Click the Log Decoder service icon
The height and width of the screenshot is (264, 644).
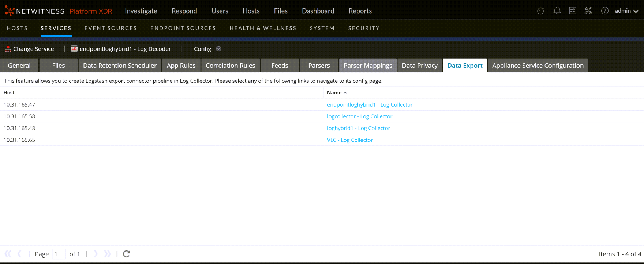(x=74, y=49)
